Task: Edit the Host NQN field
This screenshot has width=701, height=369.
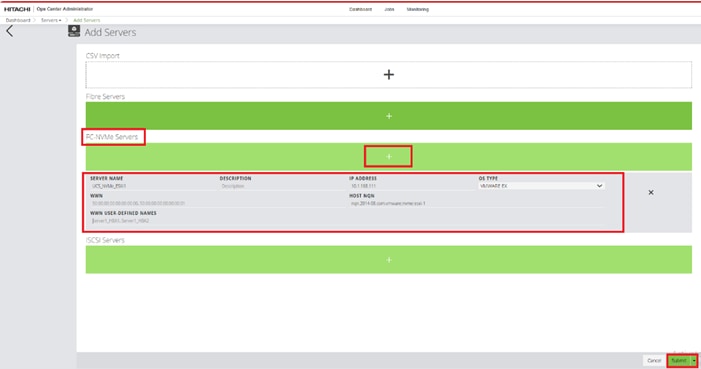Action: [476, 203]
